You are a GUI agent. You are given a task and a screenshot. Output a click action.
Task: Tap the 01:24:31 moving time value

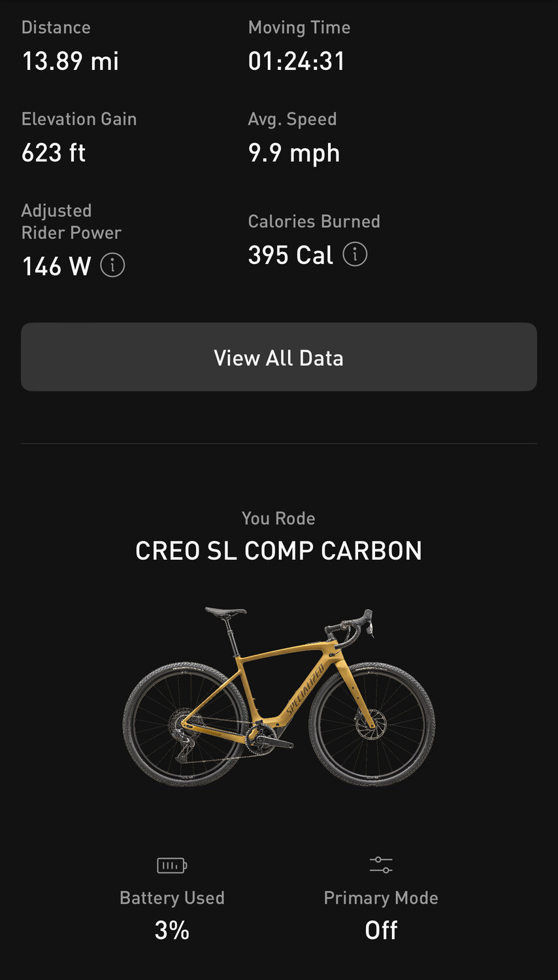[x=297, y=61]
